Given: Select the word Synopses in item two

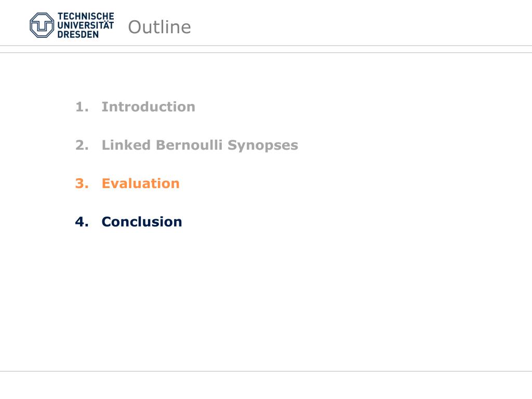Looking at the screenshot, I should coord(263,145).
